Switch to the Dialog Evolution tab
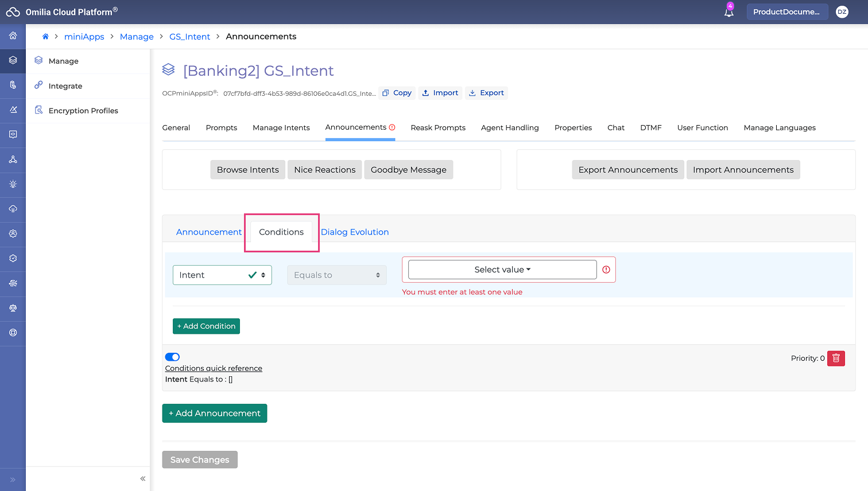 (x=355, y=232)
